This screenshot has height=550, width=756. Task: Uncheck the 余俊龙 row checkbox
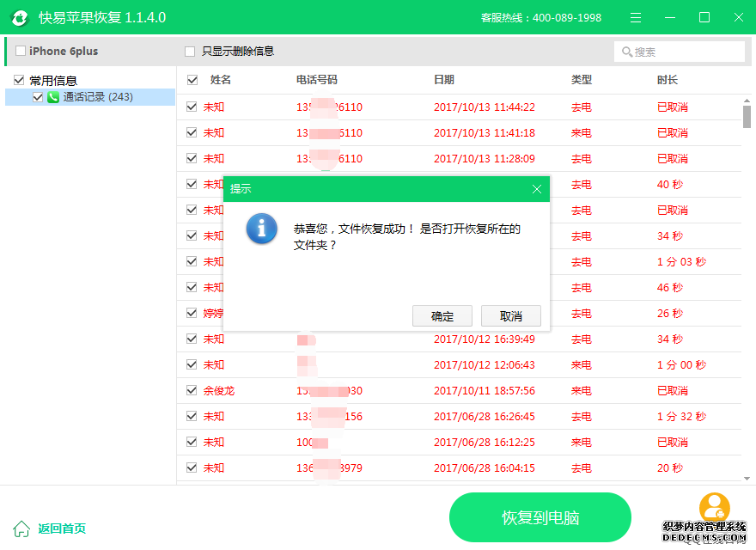click(192, 390)
